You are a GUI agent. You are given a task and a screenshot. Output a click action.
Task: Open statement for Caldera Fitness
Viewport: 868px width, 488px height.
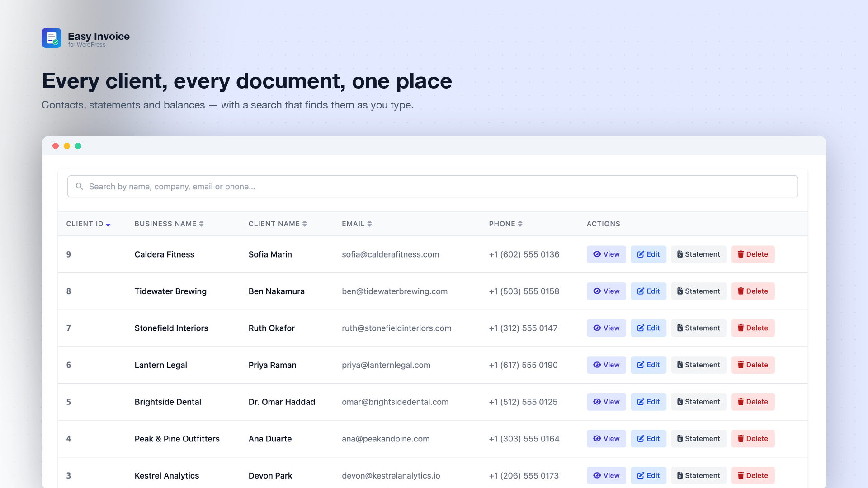[x=698, y=254]
